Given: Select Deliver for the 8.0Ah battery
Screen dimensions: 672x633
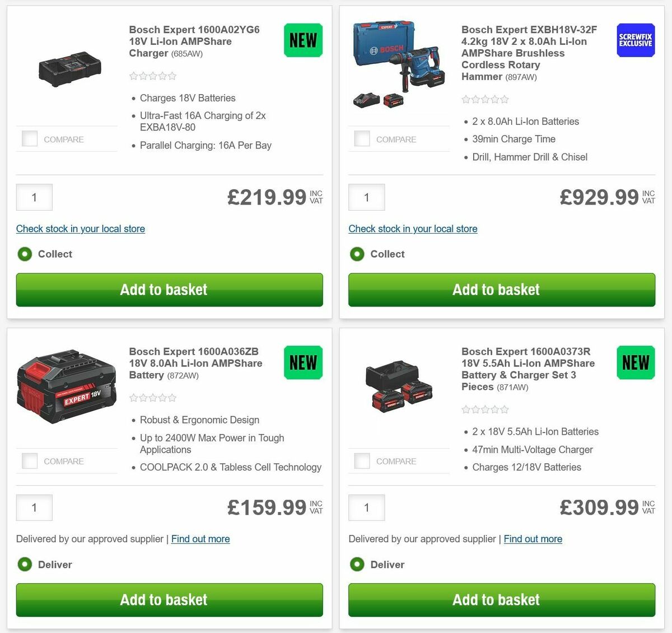Looking at the screenshot, I should [x=25, y=565].
